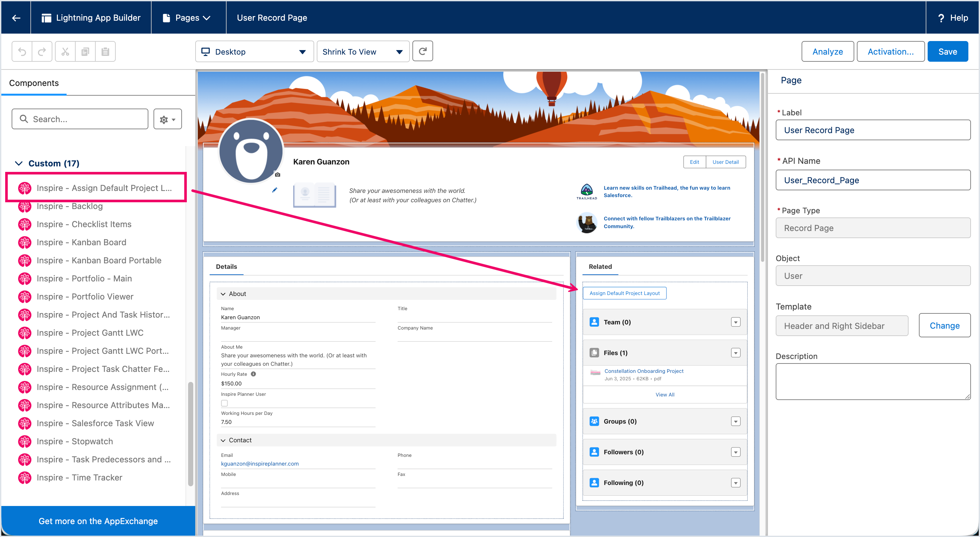Click the camera icon on profile photo
This screenshot has width=980, height=537.
pos(277,174)
